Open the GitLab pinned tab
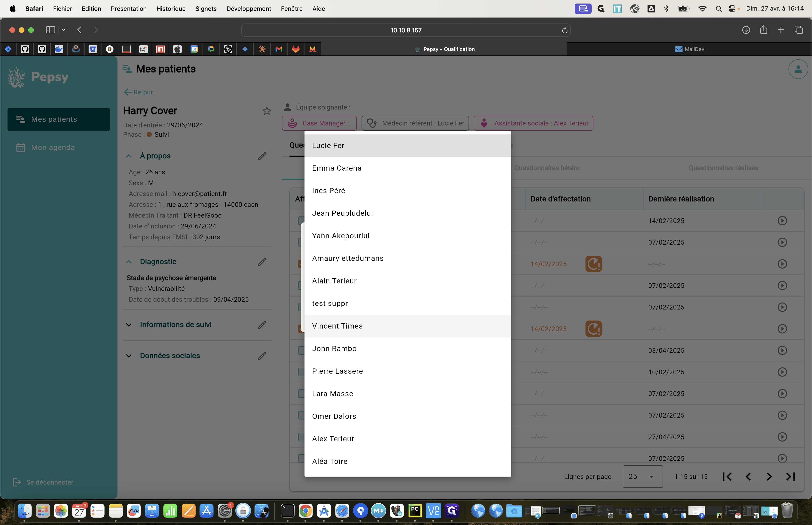This screenshot has height=525, width=812. (x=296, y=49)
